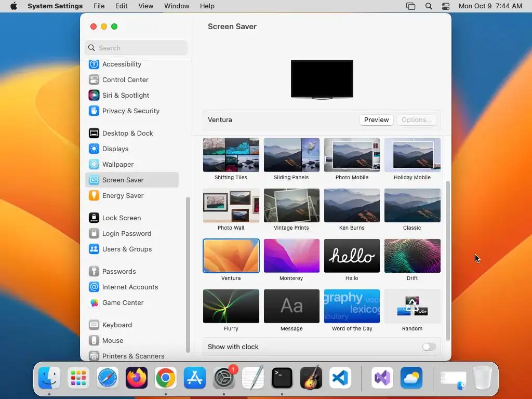The image size is (532, 399).
Task: Open Visual Studio Code in the Dock
Action: click(340, 378)
